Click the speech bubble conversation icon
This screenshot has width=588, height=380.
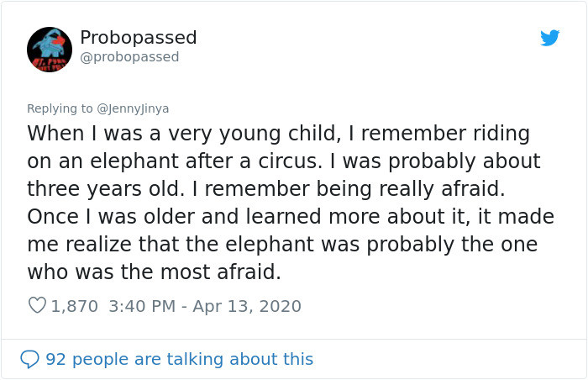(x=29, y=359)
